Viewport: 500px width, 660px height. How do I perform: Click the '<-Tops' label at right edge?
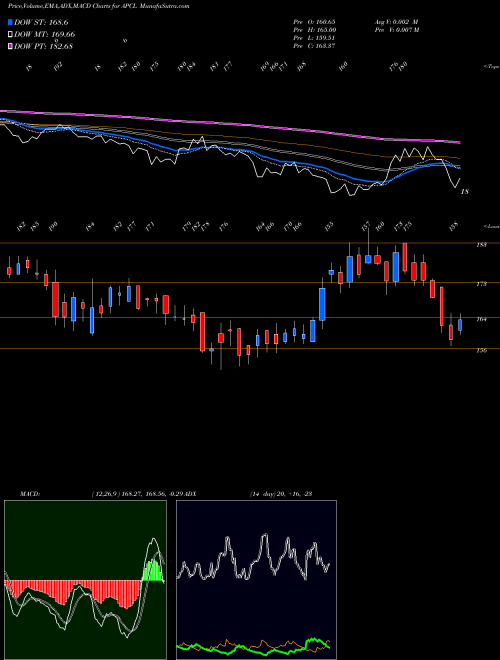click(x=491, y=67)
